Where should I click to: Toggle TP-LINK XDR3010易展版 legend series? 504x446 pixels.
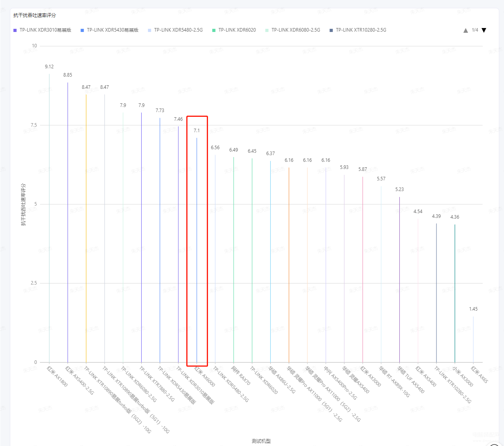pyautogui.click(x=42, y=30)
